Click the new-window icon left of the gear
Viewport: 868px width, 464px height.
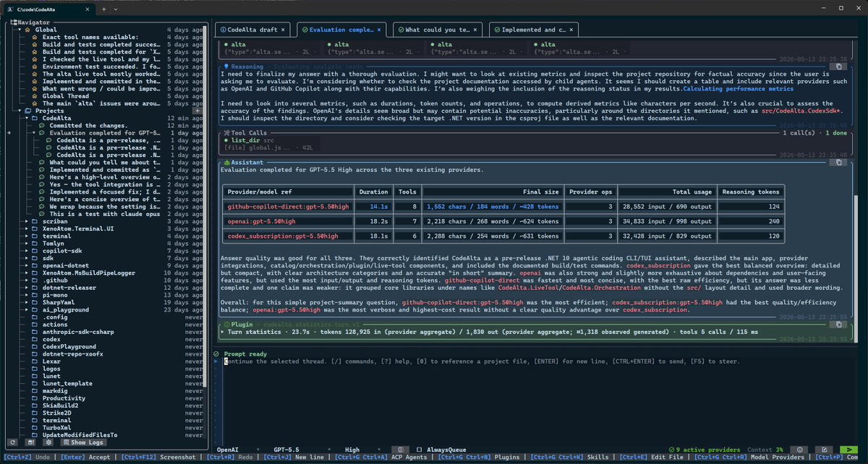click(x=31, y=442)
